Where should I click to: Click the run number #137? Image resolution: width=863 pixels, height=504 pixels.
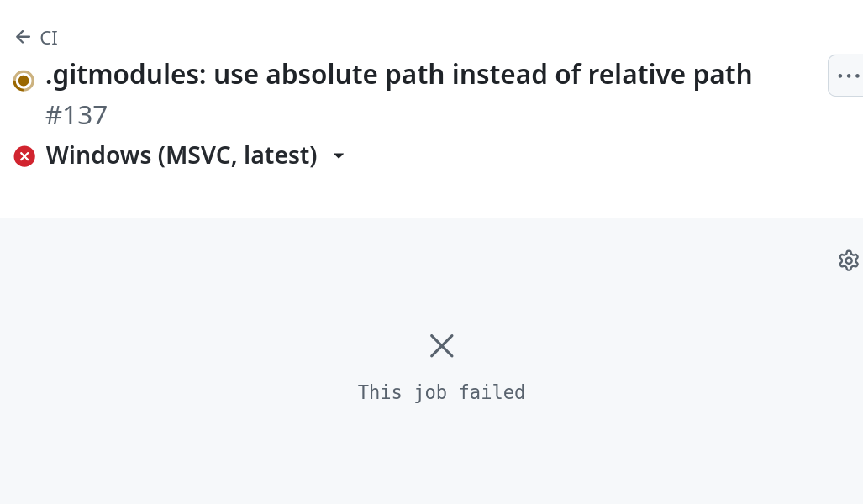76,115
